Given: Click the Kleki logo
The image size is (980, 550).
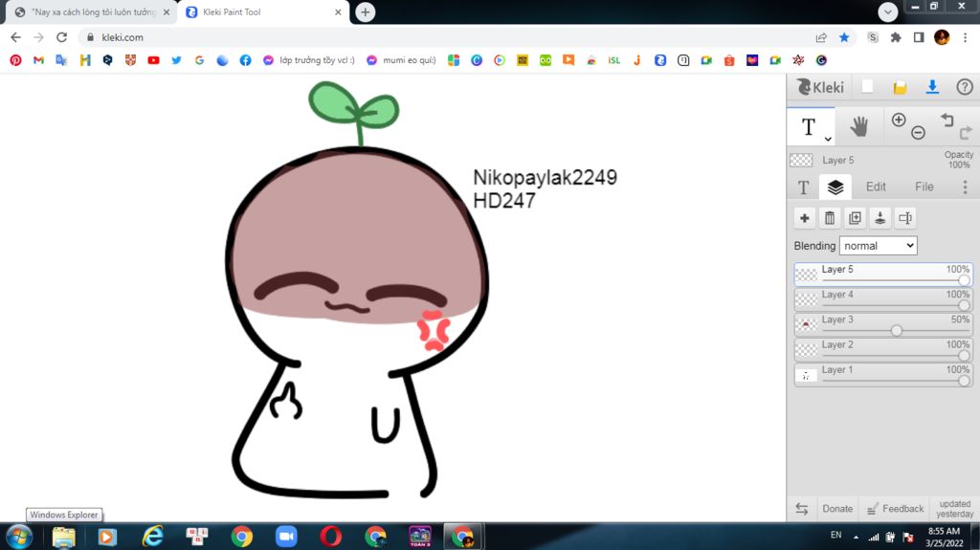Looking at the screenshot, I should click(820, 87).
